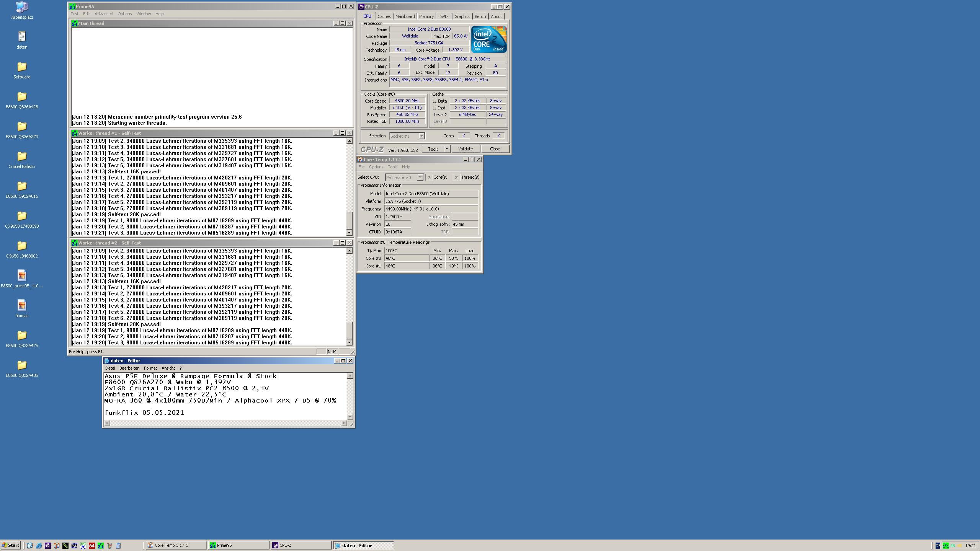Screen dimensions: 980x551
Task: Switch to Prime95 taskbar button
Action: [x=238, y=546]
